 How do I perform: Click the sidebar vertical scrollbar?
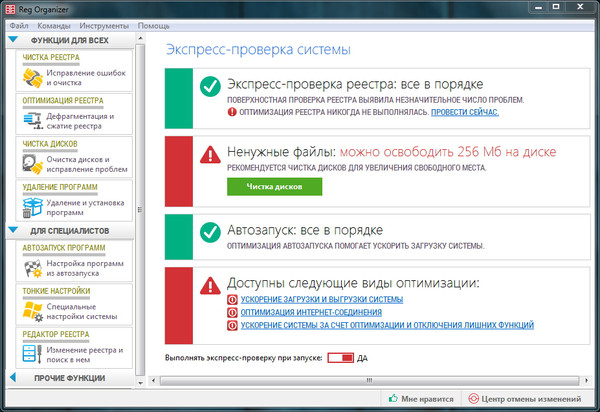139,210
